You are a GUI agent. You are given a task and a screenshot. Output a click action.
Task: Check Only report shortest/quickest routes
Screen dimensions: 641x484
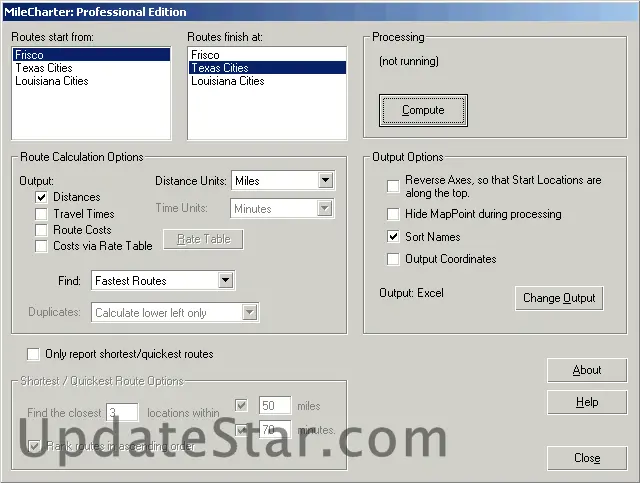click(33, 354)
